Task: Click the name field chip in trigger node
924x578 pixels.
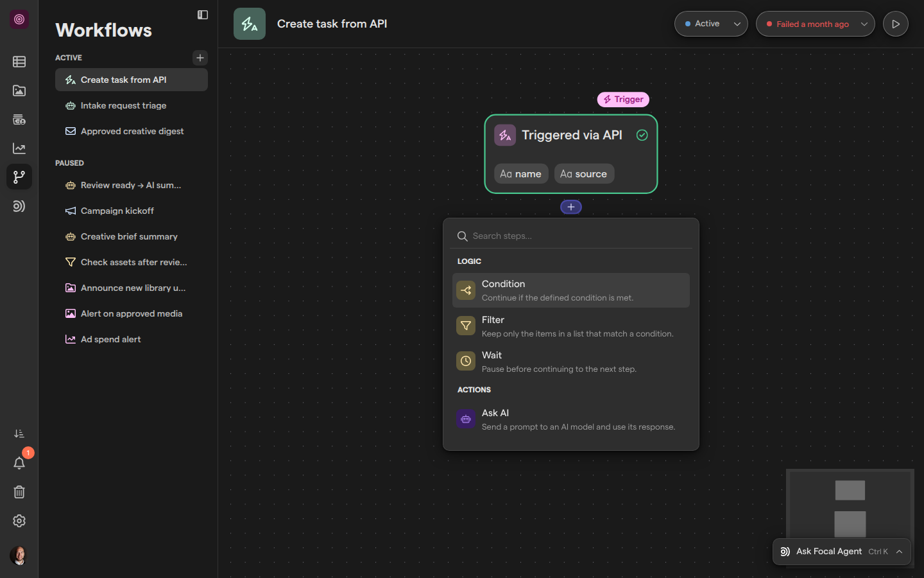Action: [x=521, y=173]
